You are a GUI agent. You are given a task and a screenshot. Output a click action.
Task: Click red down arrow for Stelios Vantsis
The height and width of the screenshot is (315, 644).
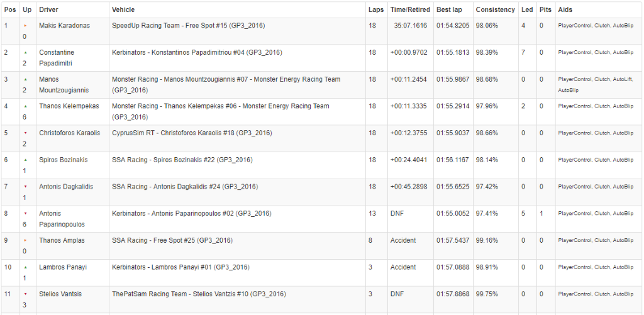coord(25,294)
